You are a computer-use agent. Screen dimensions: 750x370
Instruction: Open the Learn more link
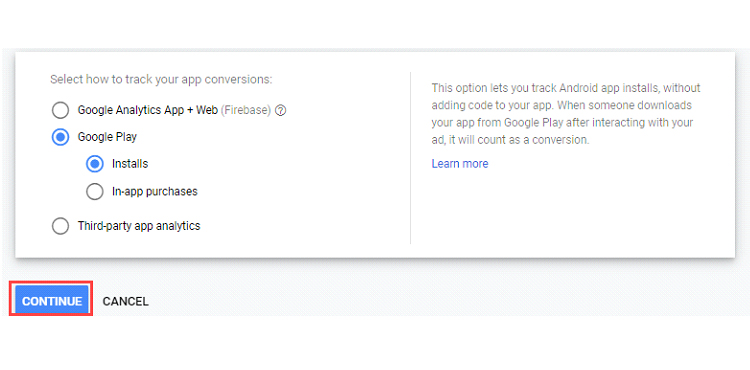tap(460, 164)
